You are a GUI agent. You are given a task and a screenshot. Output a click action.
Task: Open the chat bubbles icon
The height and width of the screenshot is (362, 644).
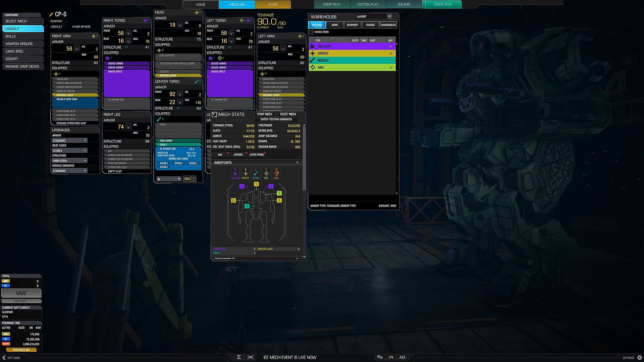380,357
